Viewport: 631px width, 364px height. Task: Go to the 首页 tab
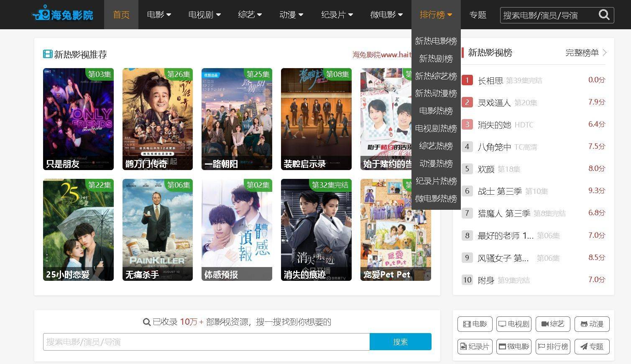(x=121, y=15)
